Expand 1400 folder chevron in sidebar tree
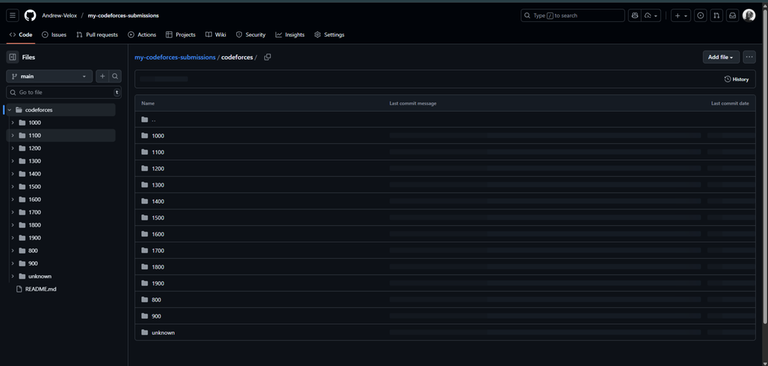 pos(13,174)
